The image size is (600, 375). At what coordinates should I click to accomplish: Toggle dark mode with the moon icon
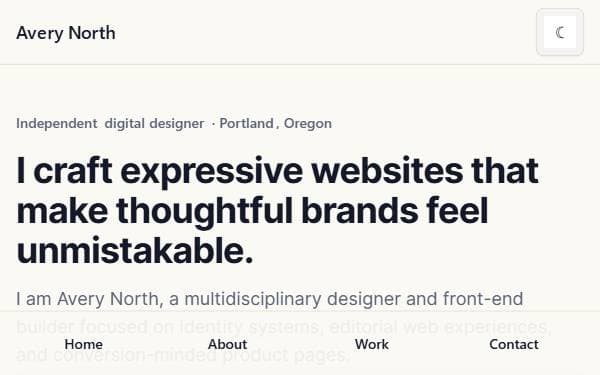click(x=560, y=33)
